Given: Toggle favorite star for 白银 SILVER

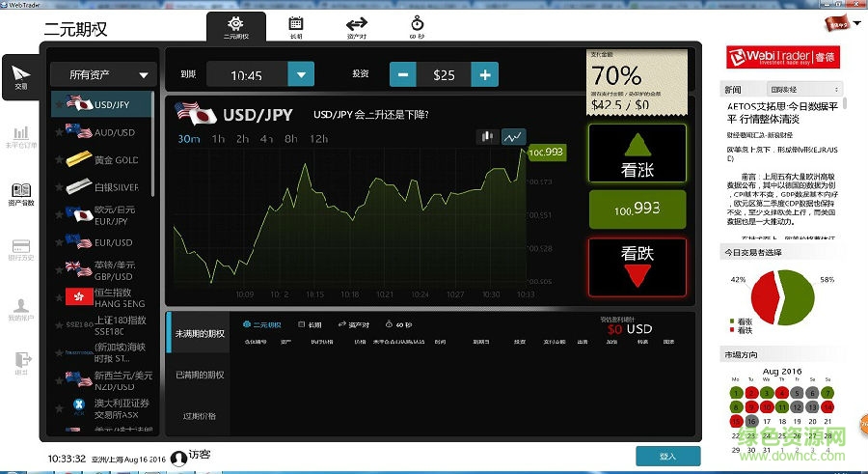Looking at the screenshot, I should point(59,187).
